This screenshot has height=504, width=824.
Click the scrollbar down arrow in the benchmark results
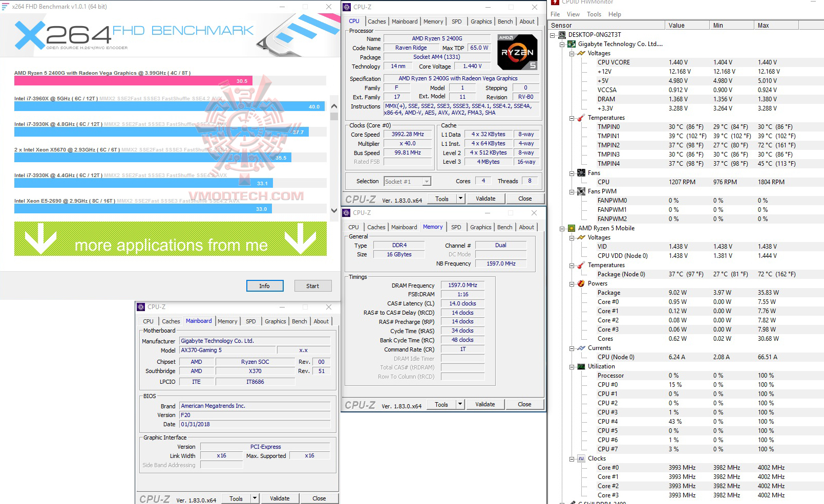(x=334, y=210)
